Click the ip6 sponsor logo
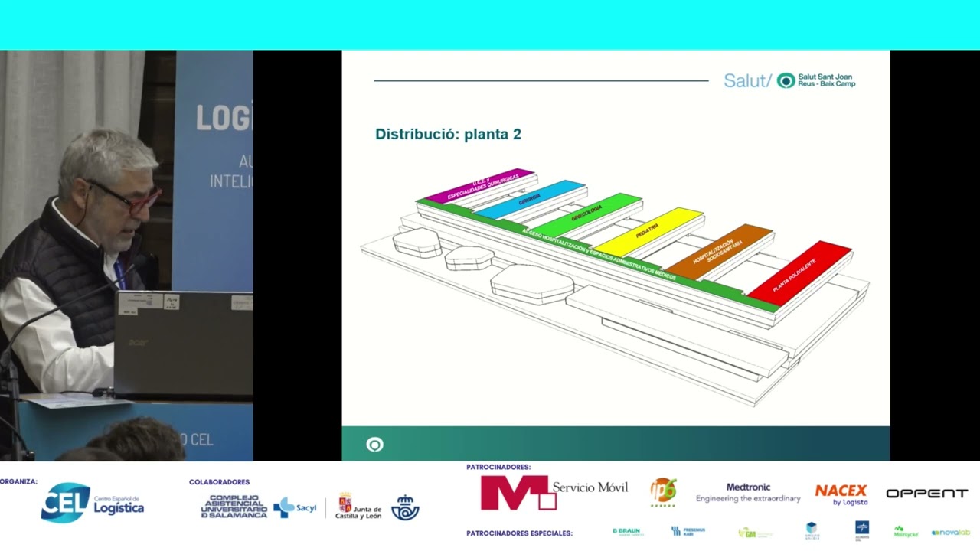Screen dimensions: 980x551 tap(663, 492)
